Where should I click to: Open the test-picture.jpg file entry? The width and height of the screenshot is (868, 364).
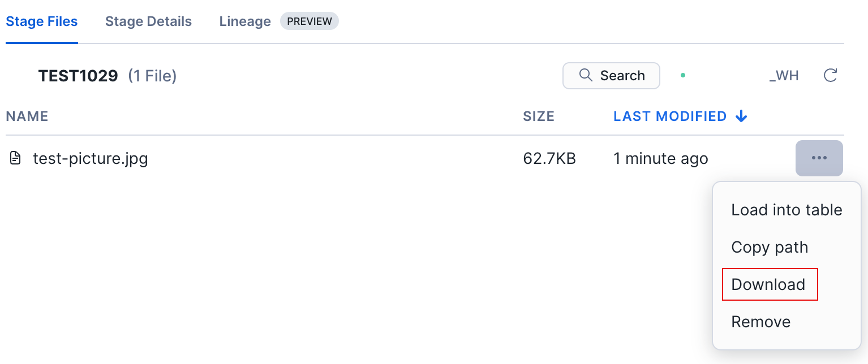[91, 158]
